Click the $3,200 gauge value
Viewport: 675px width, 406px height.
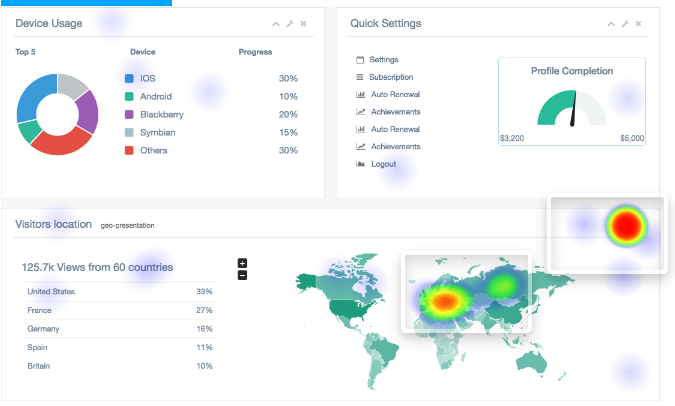(x=512, y=138)
